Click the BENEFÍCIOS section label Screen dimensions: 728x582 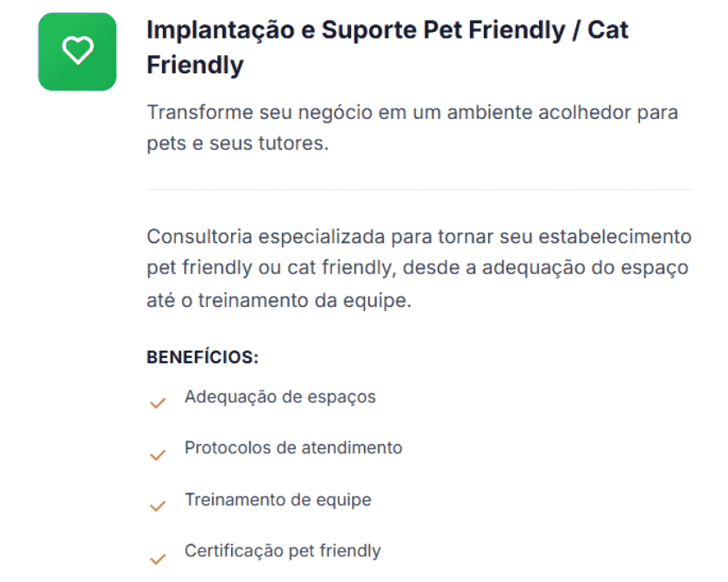pos(203,357)
